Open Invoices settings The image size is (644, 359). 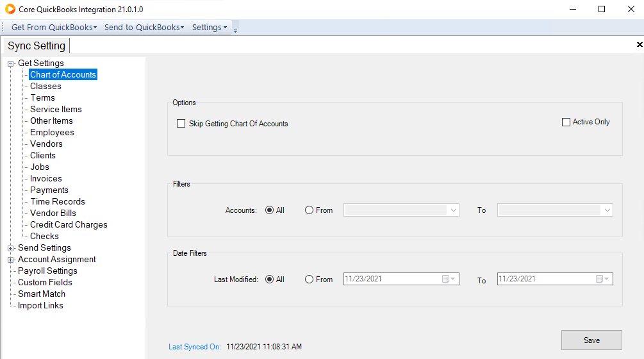coord(46,178)
